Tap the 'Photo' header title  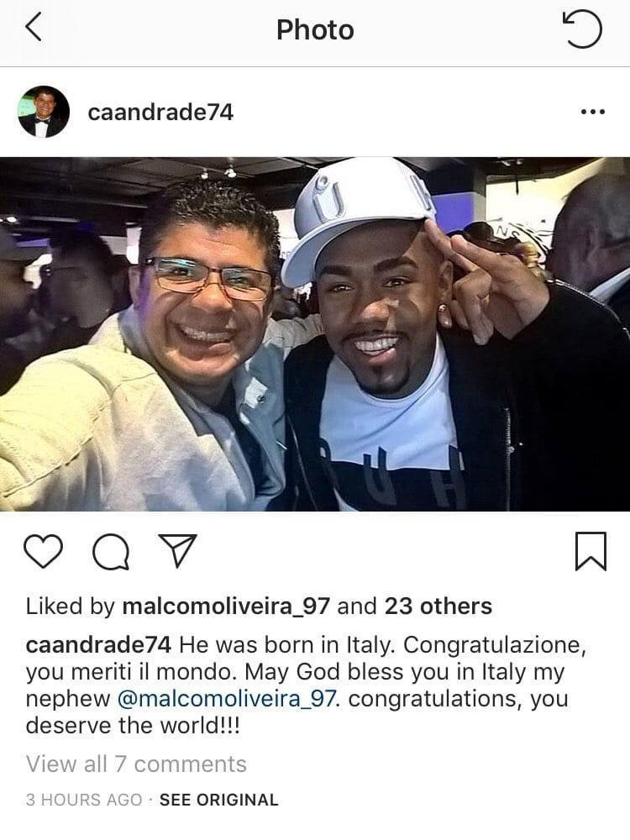[x=315, y=30]
